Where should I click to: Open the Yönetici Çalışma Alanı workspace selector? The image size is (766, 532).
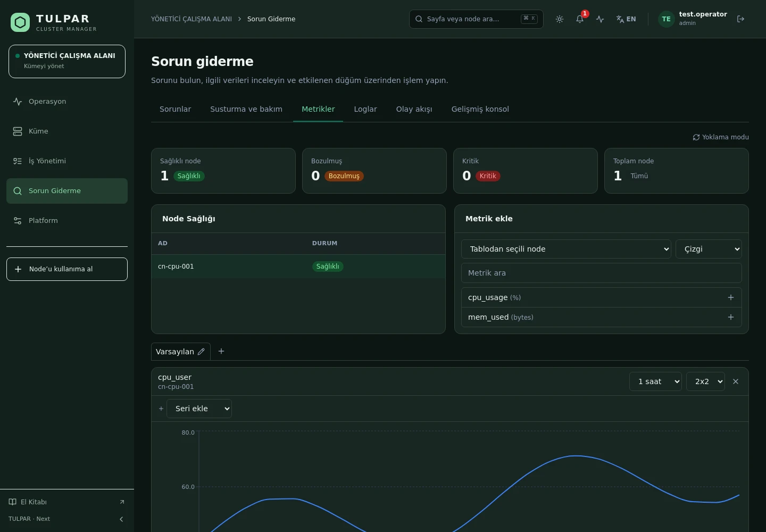coord(67,61)
